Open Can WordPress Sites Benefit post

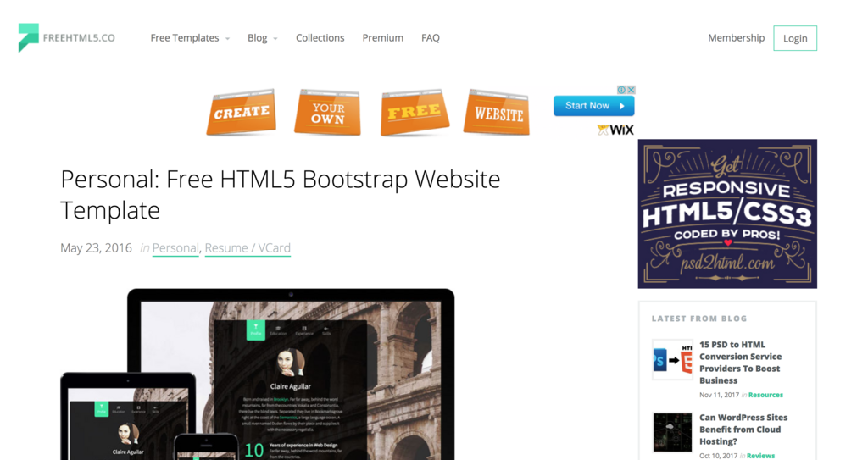[x=743, y=430]
